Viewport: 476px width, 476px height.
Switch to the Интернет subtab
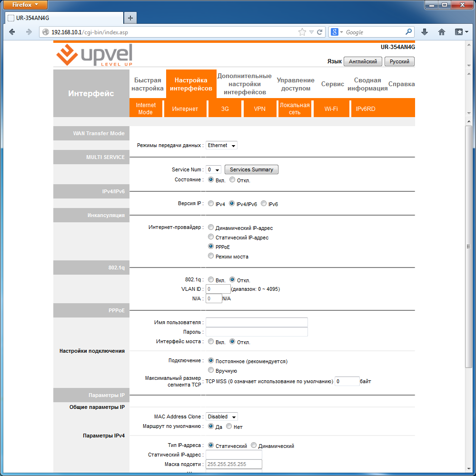point(185,109)
